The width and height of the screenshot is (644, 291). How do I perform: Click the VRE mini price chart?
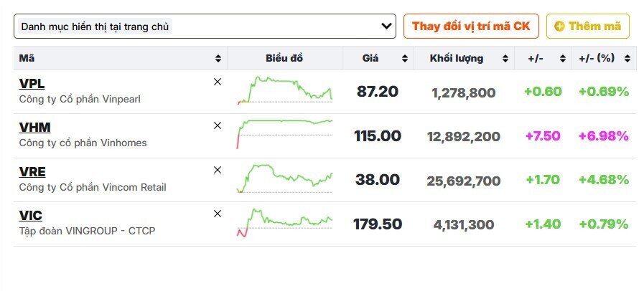[x=284, y=178]
